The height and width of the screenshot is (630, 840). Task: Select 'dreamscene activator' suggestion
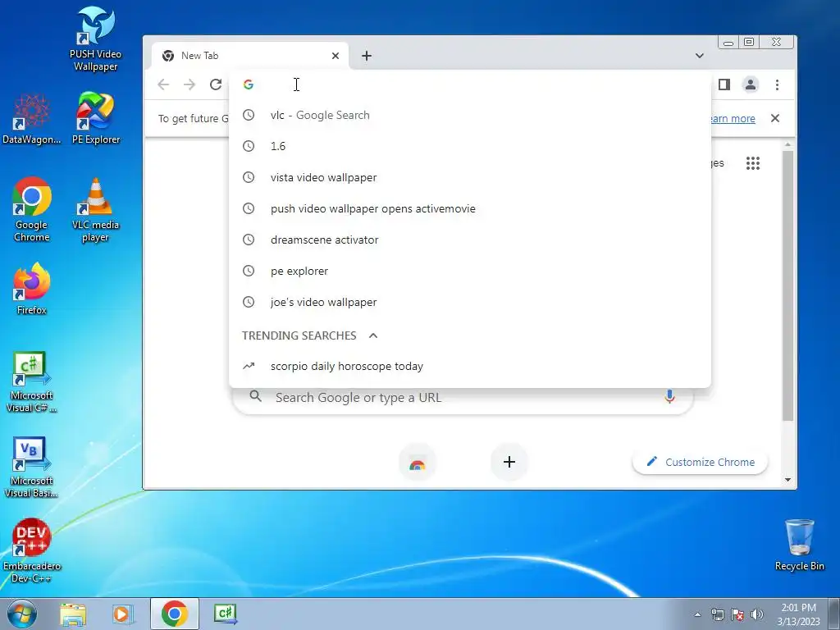click(470, 240)
